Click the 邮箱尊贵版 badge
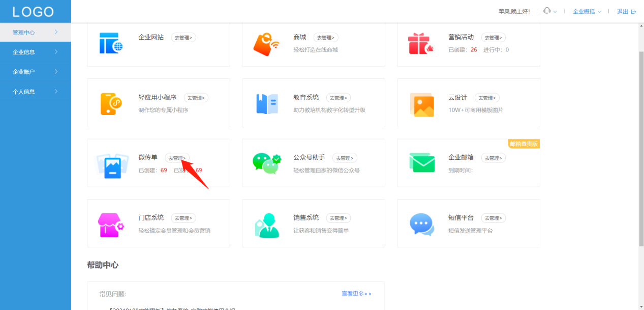This screenshot has height=310, width=644. (x=524, y=144)
